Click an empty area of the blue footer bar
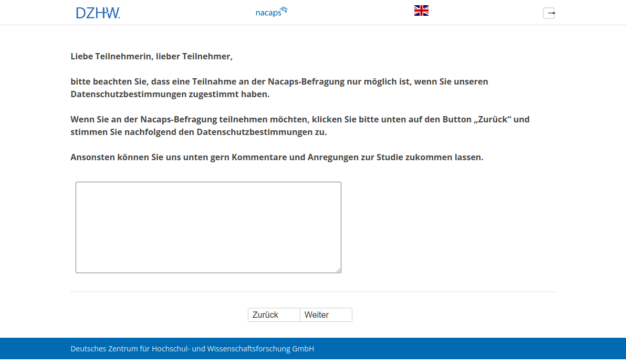The image size is (626, 364). click(x=473, y=349)
